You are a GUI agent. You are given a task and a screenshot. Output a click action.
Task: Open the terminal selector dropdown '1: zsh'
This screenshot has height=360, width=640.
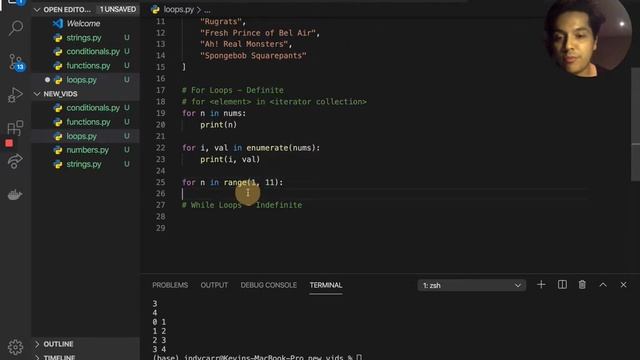pyautogui.click(x=472, y=285)
